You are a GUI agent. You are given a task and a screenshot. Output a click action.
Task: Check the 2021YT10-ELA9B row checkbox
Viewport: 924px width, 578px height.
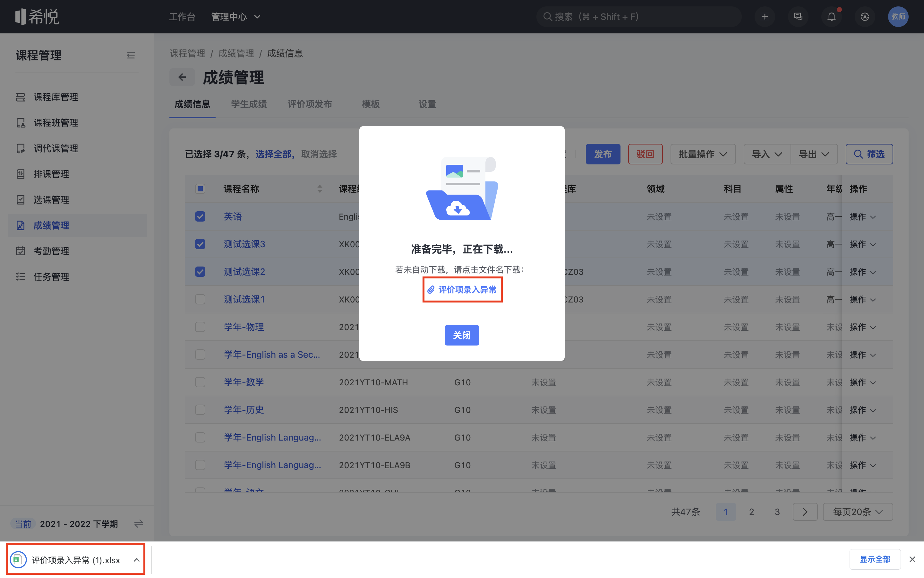(x=200, y=465)
